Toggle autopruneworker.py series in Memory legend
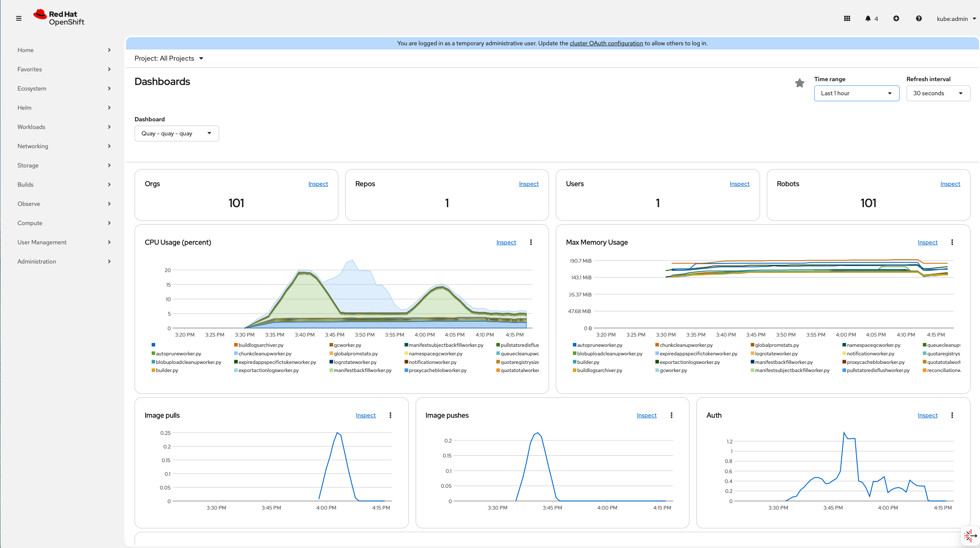 tap(599, 345)
